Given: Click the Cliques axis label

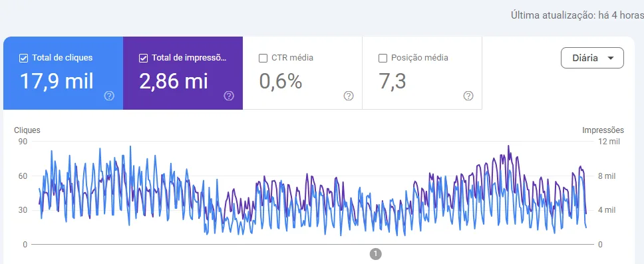Looking at the screenshot, I should [x=27, y=130].
